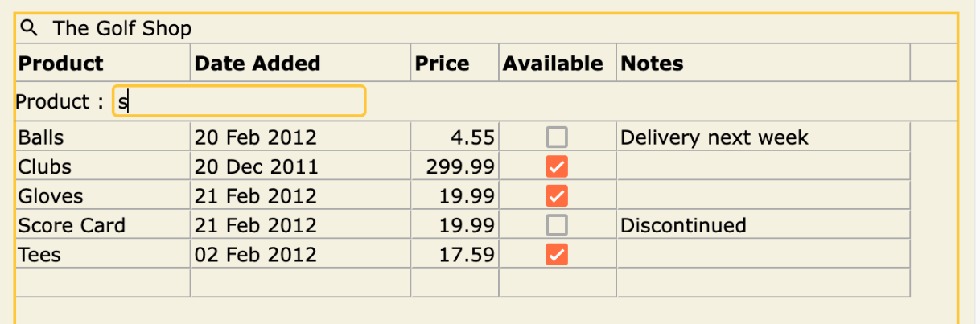
Task: Click the magnifying glass search icon
Action: coord(29,29)
